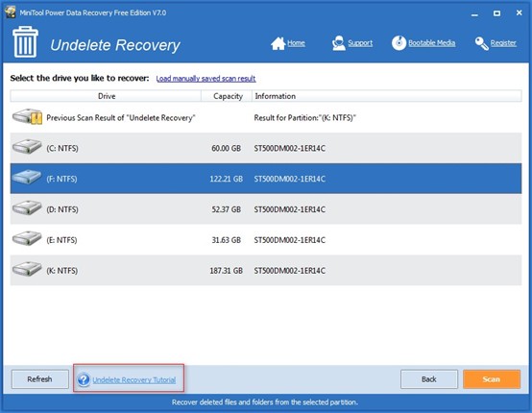Click the Previous Scan Result drive icon
Viewport: 532px width, 413px height.
point(27,117)
